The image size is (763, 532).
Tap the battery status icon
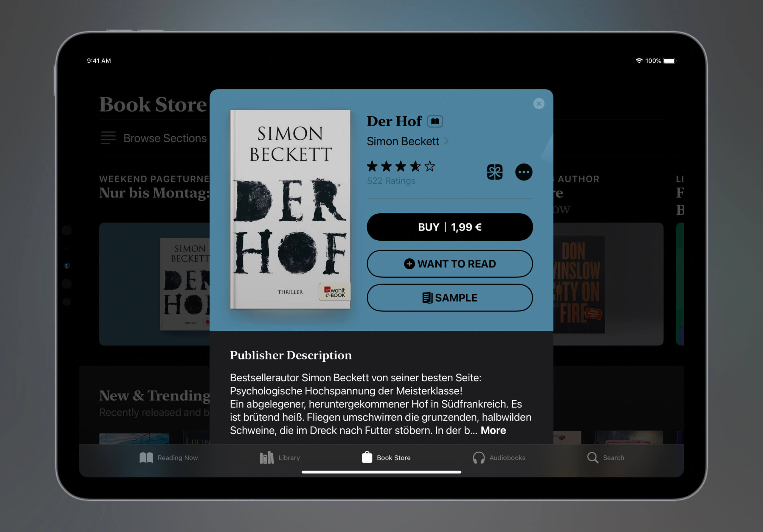(x=670, y=61)
